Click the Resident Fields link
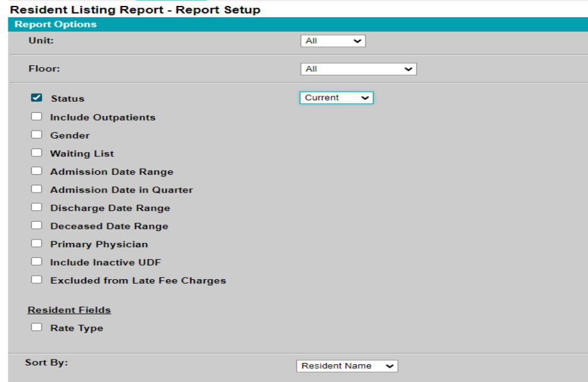Viewport: 588px width, 382px height. tap(69, 310)
